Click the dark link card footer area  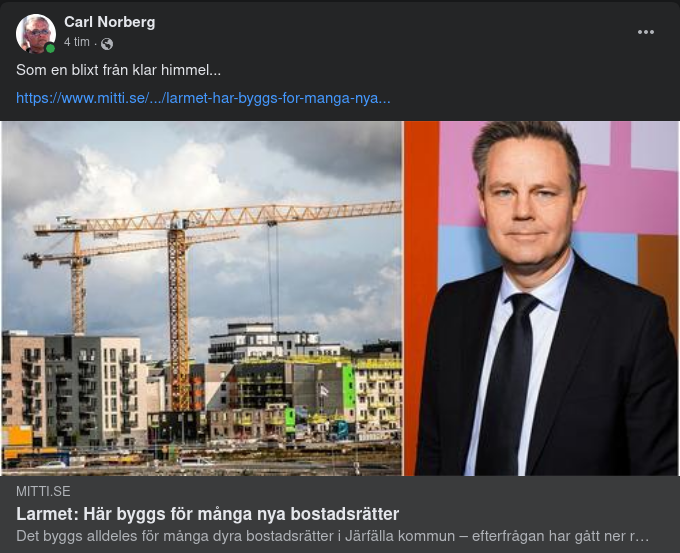(340, 514)
